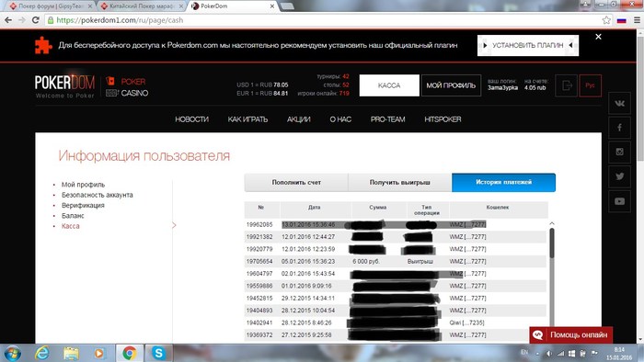Open НОВОСТИ menu item
The image size is (644, 362).
191,119
